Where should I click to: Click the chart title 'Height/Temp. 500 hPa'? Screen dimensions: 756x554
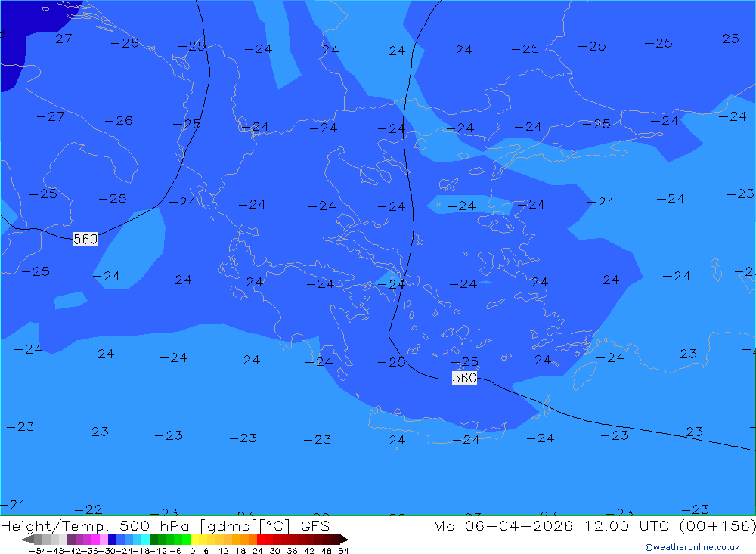coord(95,525)
